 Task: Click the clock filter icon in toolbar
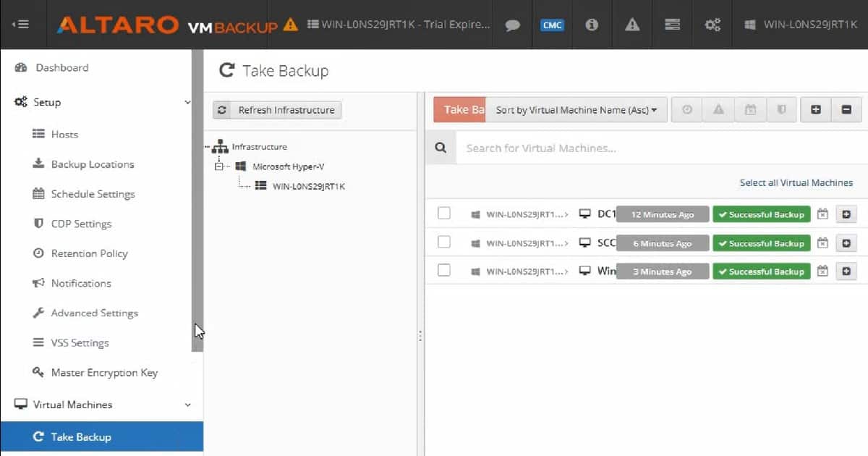pos(687,110)
